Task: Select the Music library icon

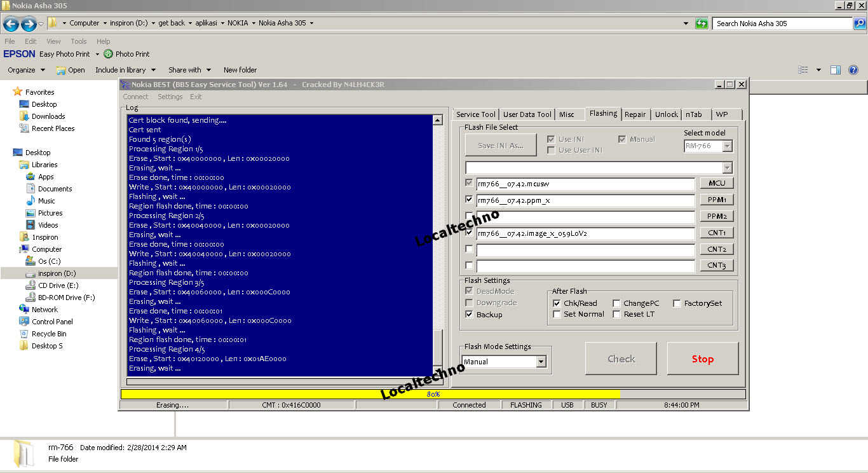Action: (x=31, y=201)
